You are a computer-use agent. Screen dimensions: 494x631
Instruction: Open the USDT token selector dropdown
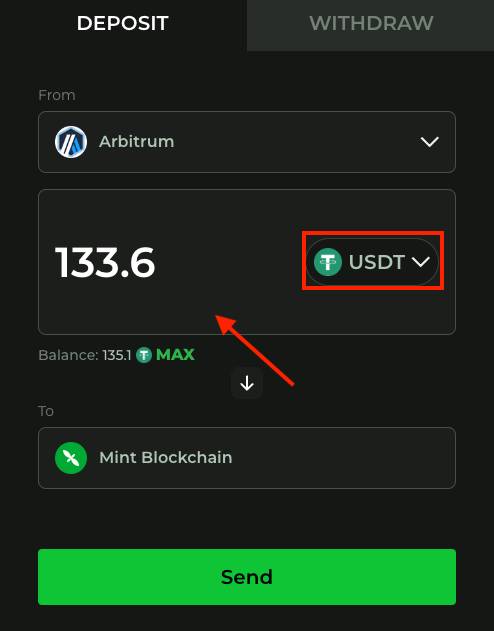372,262
